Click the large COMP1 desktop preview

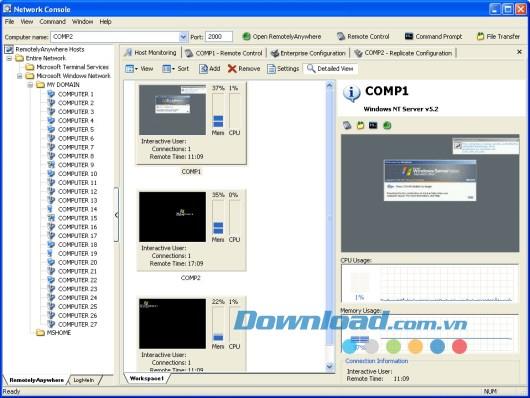430,193
